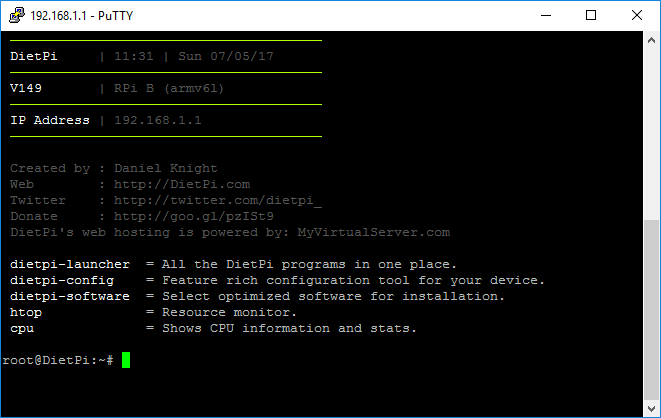661x418 pixels.
Task: Click the dietpi-launcher command text
Action: (x=70, y=264)
